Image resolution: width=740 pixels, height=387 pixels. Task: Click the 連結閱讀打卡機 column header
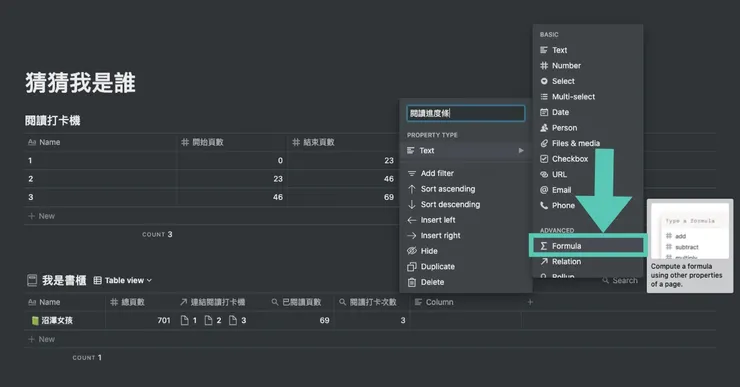coord(212,302)
